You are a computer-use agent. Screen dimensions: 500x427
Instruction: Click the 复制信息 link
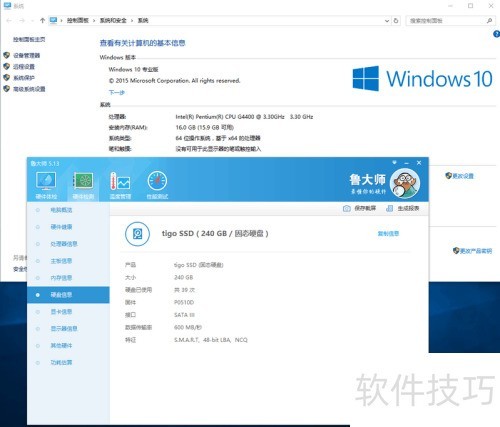pos(388,234)
